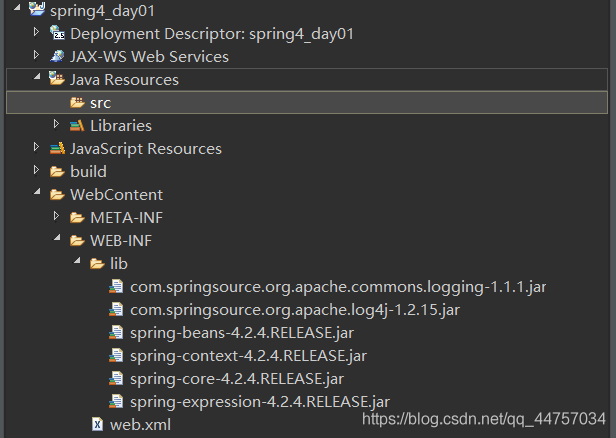Collapse the spring4_day01 project node

click(19, 10)
